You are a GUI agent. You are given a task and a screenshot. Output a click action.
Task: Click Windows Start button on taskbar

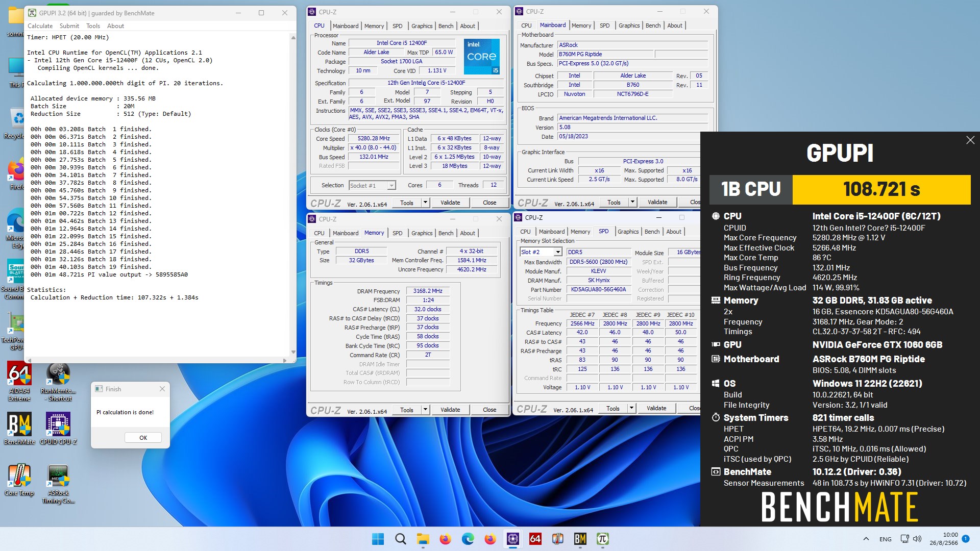(378, 539)
